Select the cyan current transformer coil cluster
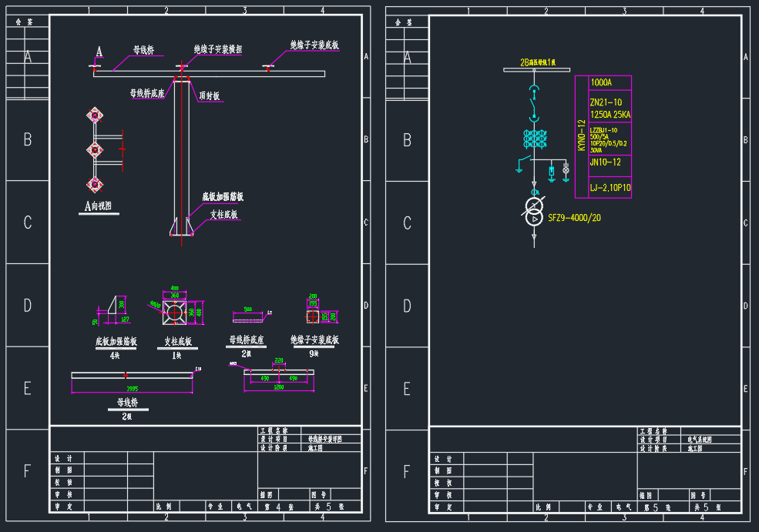 [x=534, y=139]
